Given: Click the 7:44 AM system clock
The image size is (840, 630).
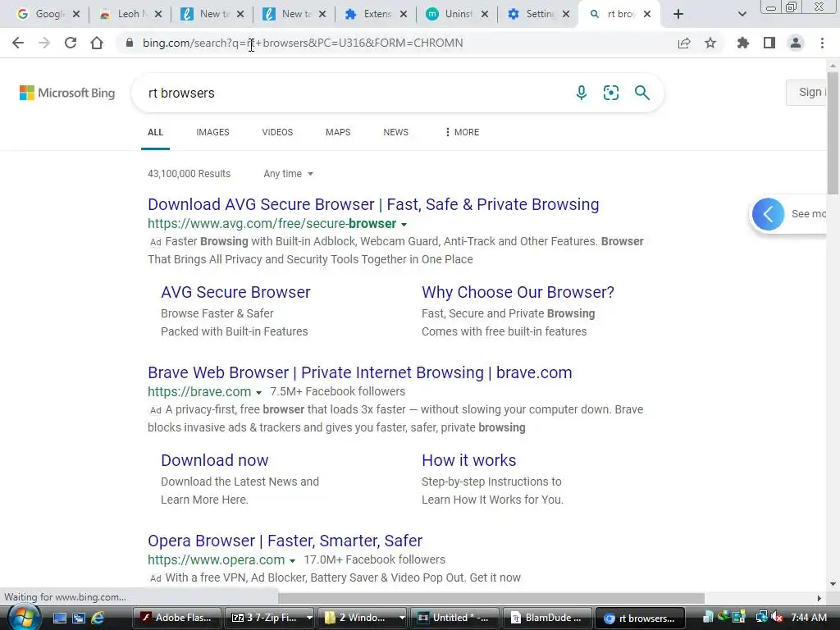Looking at the screenshot, I should pyautogui.click(x=808, y=617).
